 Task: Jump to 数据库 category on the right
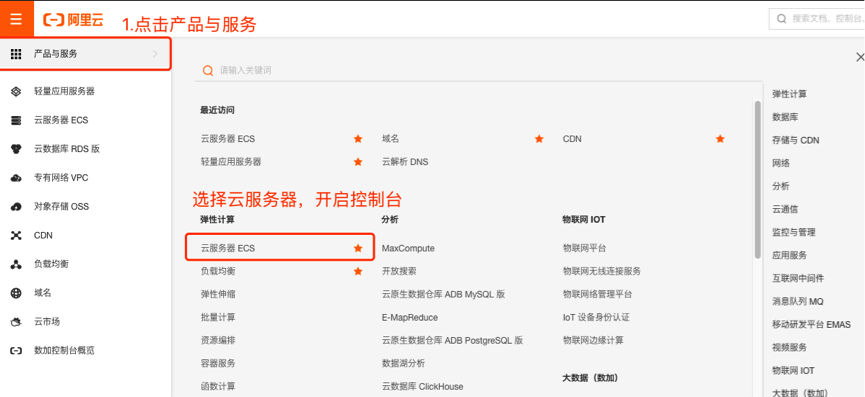(x=785, y=117)
